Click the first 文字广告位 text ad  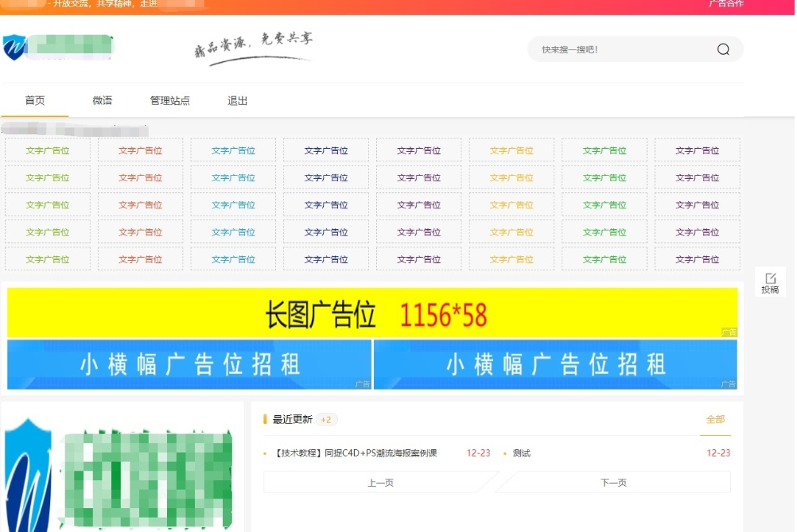pos(47,150)
